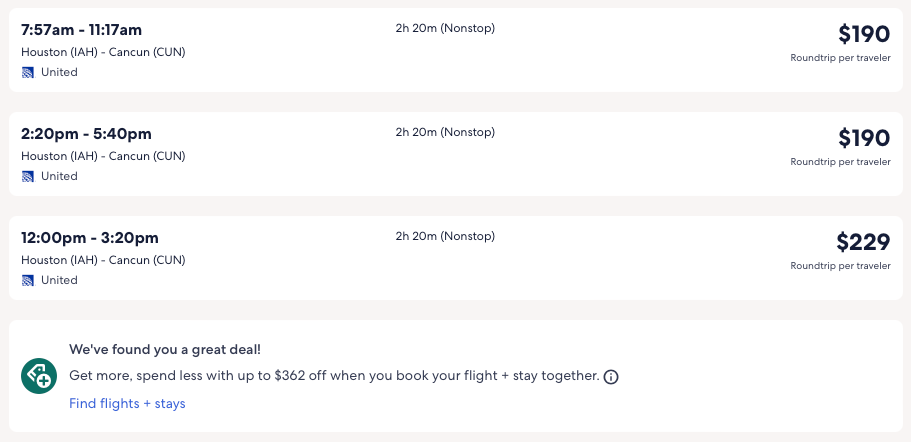Click the green deal tag icon
Viewport: 911px width, 442px height.
pyautogui.click(x=39, y=376)
